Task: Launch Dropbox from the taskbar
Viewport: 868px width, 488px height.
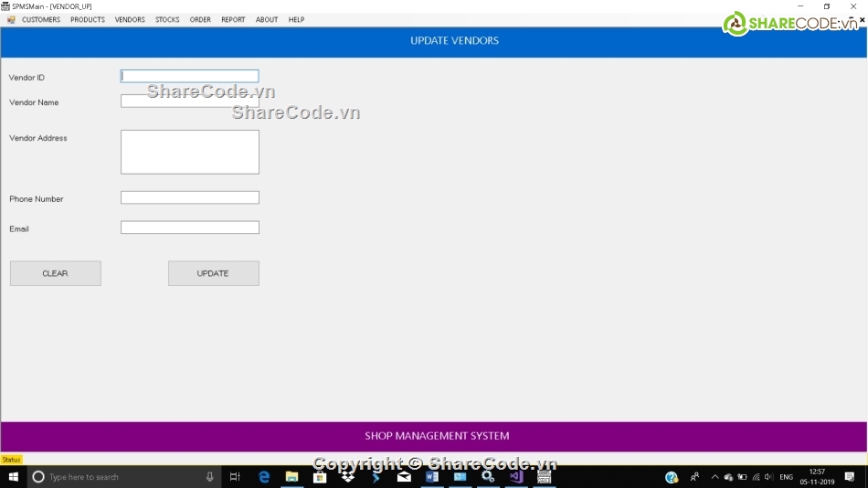Action: tap(348, 477)
